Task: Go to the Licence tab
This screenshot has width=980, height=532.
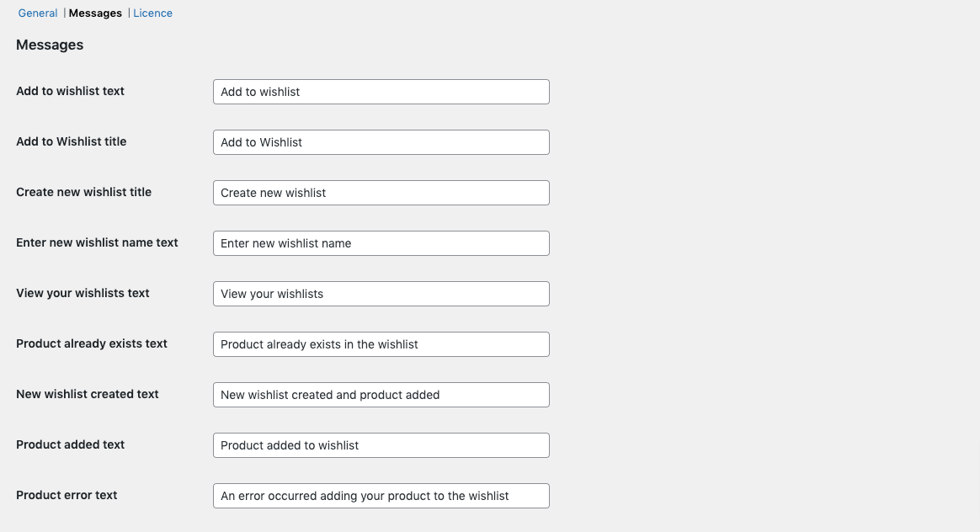Action: (x=152, y=13)
